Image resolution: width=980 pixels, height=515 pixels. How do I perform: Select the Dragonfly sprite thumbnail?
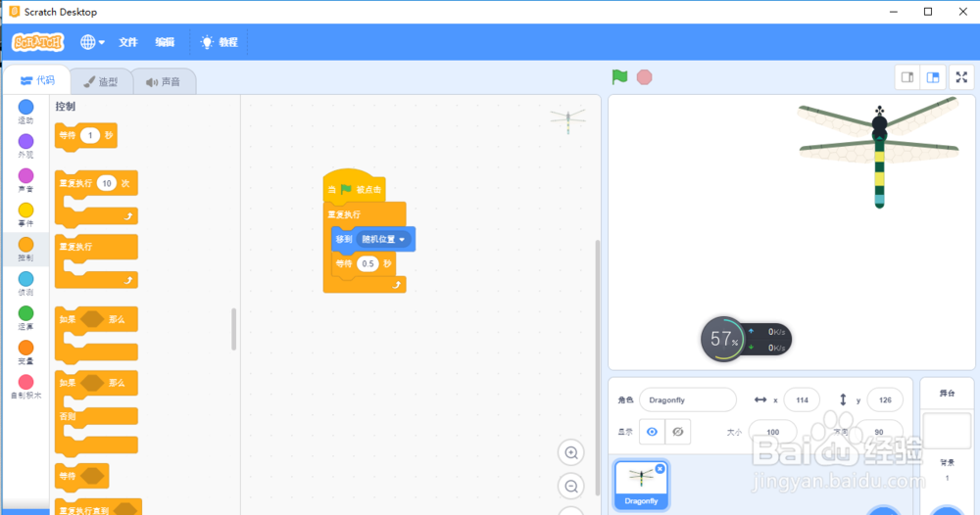[x=641, y=485]
